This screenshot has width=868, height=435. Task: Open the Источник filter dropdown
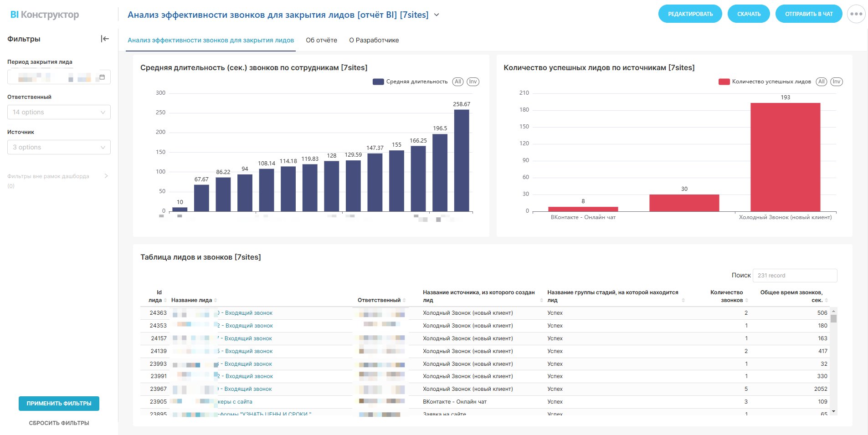click(59, 147)
